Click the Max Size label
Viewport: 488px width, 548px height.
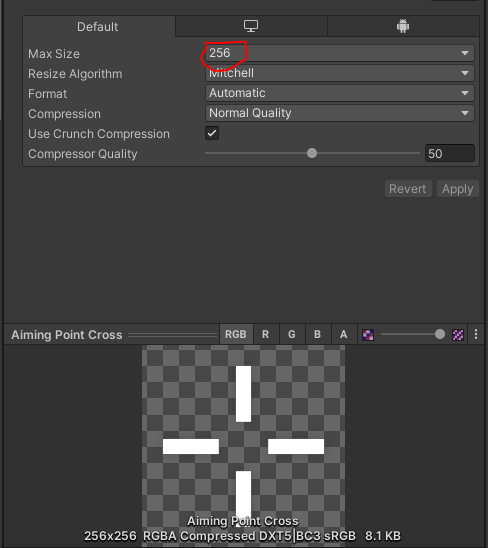coord(54,54)
